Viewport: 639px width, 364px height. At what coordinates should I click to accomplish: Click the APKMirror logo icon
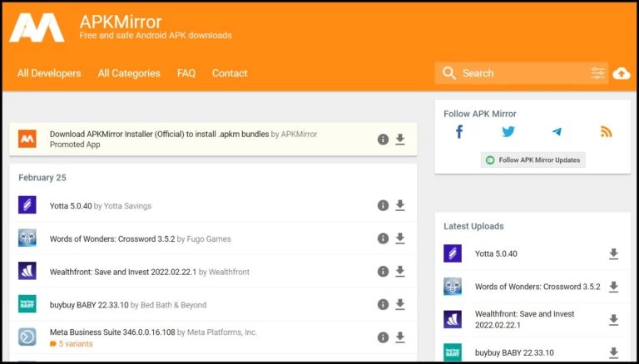click(37, 27)
